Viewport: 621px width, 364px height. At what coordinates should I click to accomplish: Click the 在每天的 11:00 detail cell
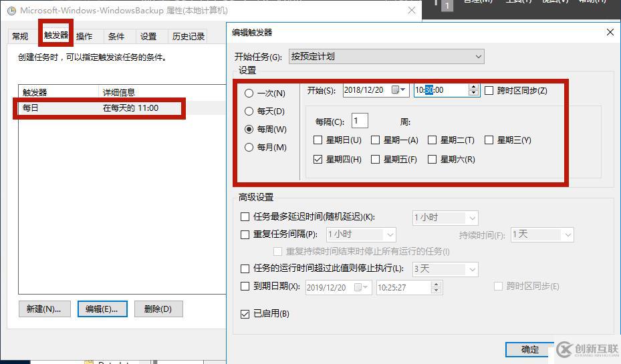pyautogui.click(x=131, y=108)
